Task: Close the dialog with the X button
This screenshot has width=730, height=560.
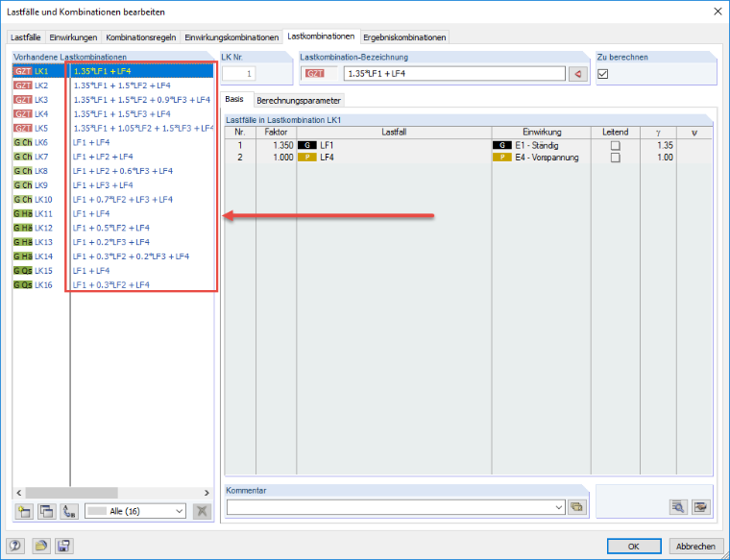Action: coord(718,12)
